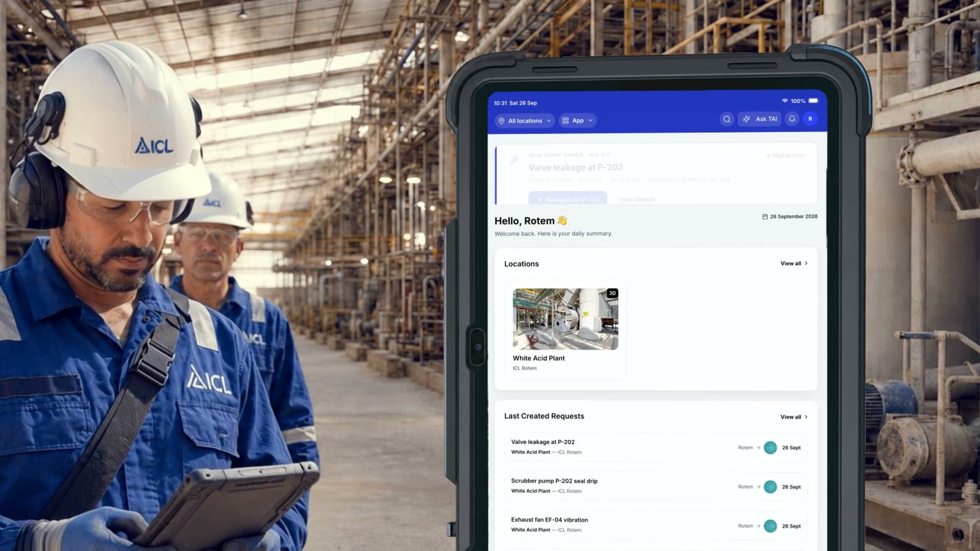Open Scrubber pump P-202 seal drip request
980x551 pixels.
point(656,486)
